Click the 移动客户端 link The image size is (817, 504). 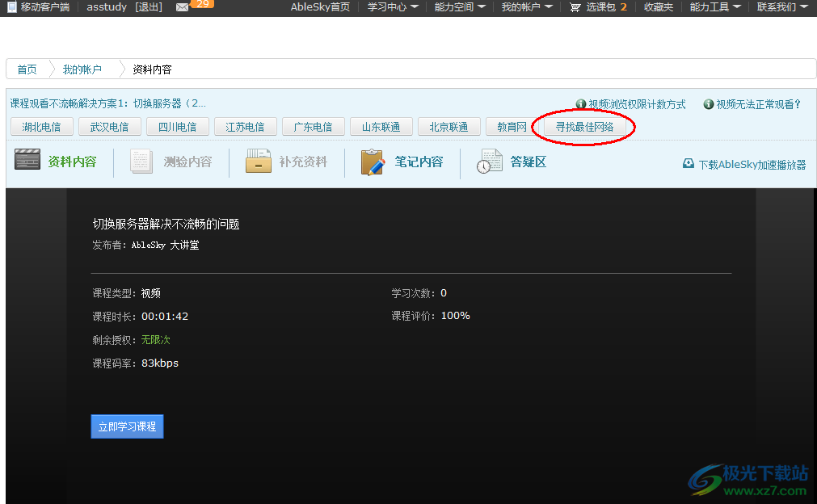click(44, 6)
